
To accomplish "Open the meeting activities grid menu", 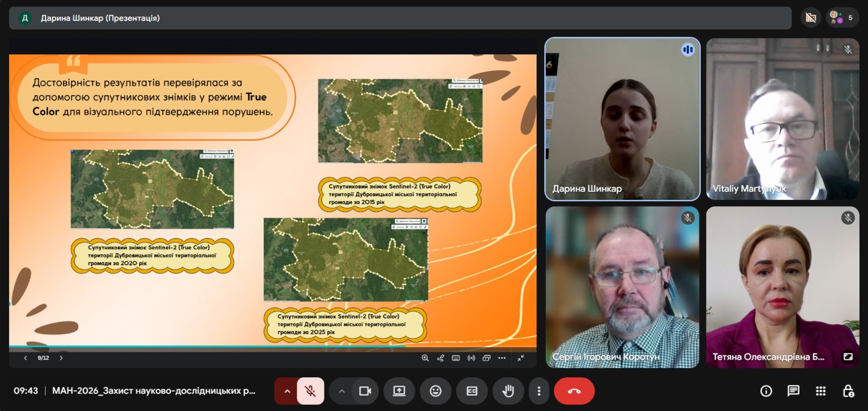I will tap(820, 391).
